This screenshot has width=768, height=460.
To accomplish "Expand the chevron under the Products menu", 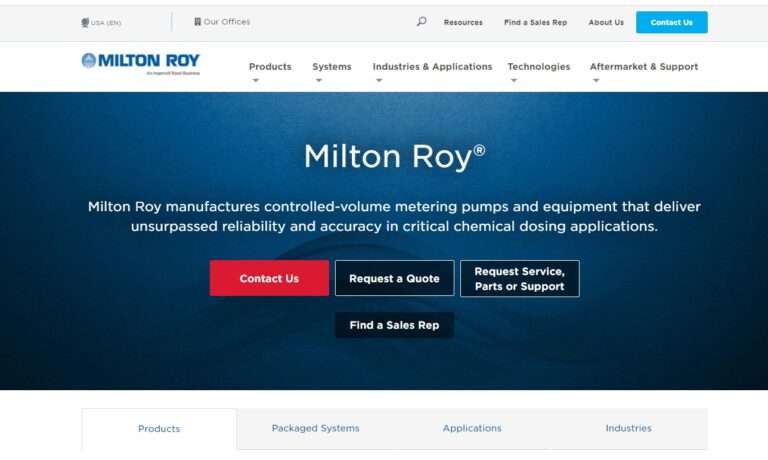I will [x=256, y=81].
